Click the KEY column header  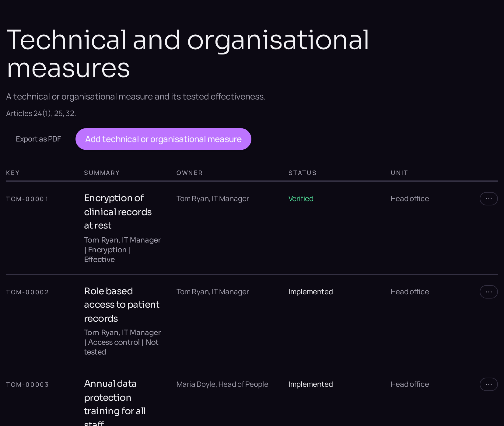13,173
